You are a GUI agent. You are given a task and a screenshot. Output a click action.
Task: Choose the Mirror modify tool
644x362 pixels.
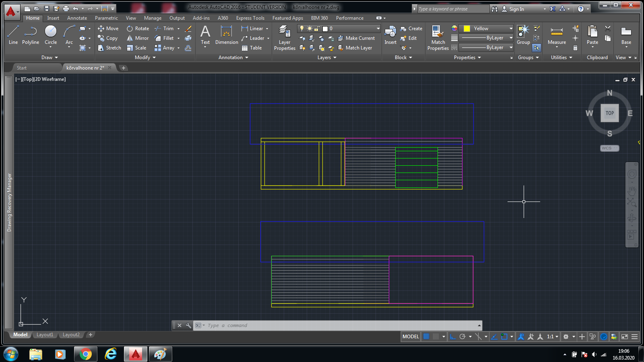click(138, 38)
